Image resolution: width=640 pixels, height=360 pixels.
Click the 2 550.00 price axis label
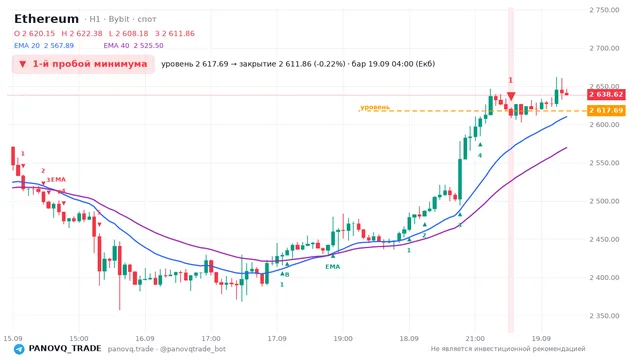coord(604,163)
